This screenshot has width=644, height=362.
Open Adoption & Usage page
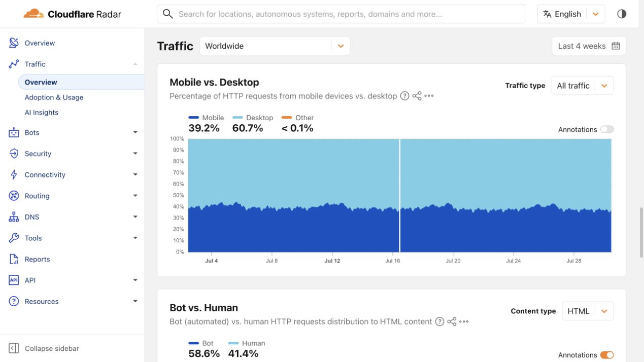tap(54, 97)
